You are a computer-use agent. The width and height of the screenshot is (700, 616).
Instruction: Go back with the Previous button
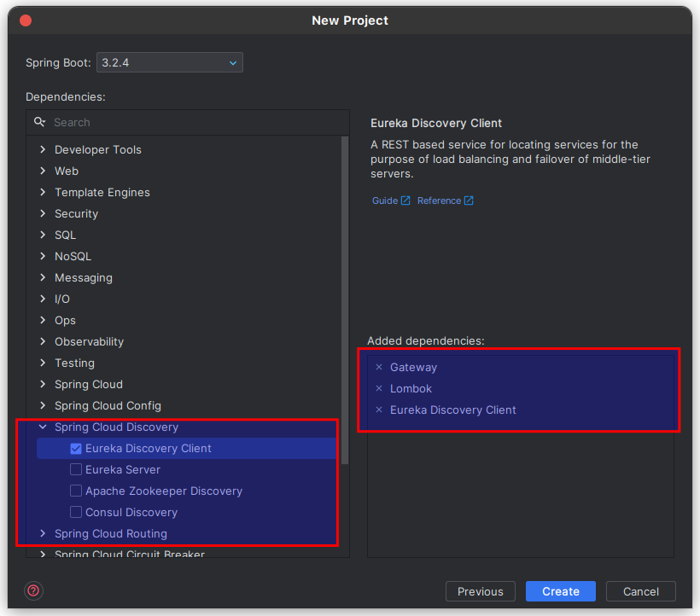[x=481, y=591]
